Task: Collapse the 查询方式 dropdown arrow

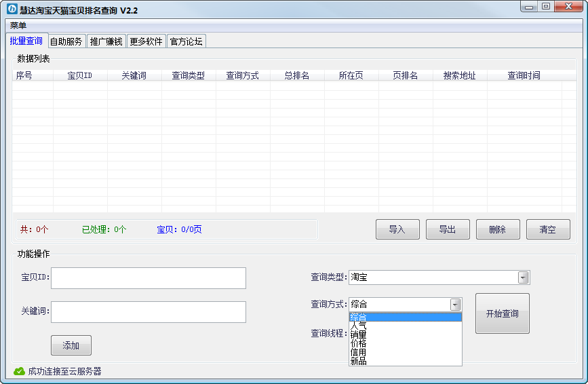Action: [x=455, y=305]
